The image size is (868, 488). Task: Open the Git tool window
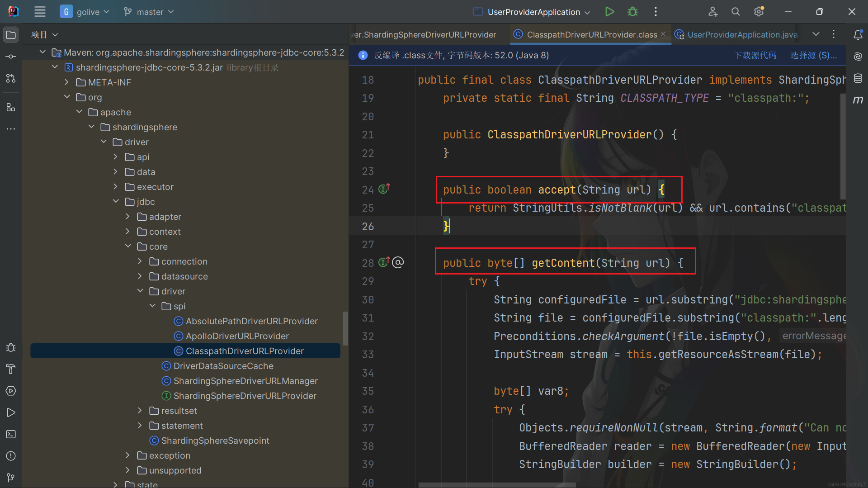point(11,478)
